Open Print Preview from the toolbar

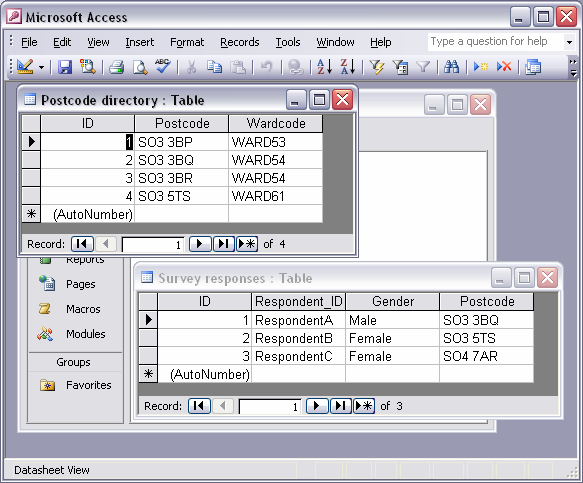click(140, 68)
